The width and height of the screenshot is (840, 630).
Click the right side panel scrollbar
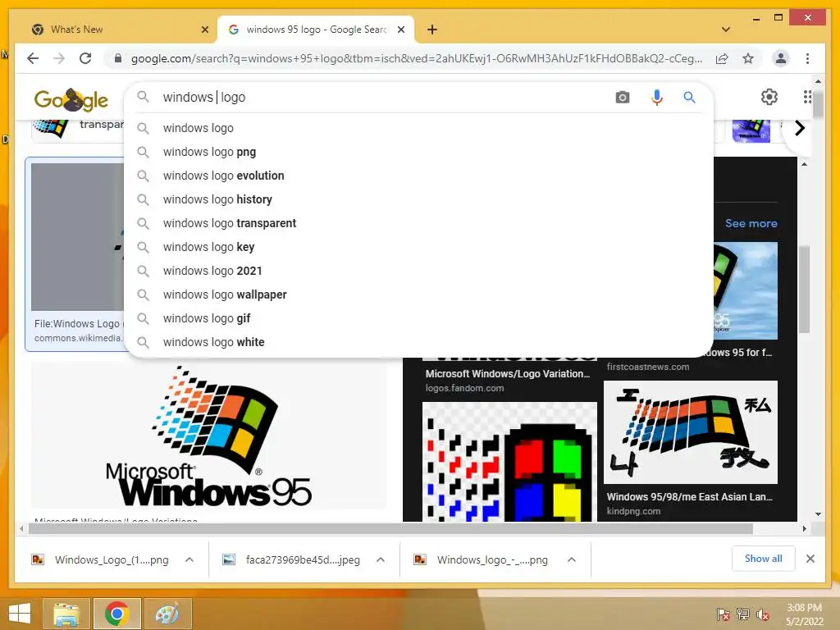804,290
